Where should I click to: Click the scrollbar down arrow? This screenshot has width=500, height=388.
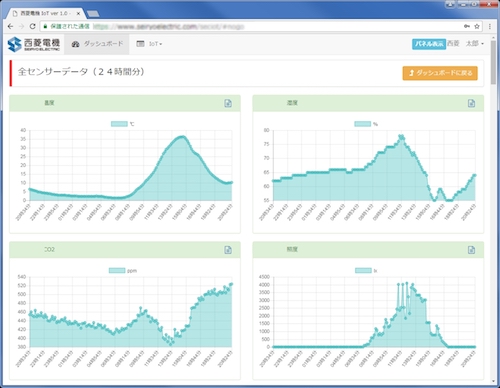click(493, 381)
